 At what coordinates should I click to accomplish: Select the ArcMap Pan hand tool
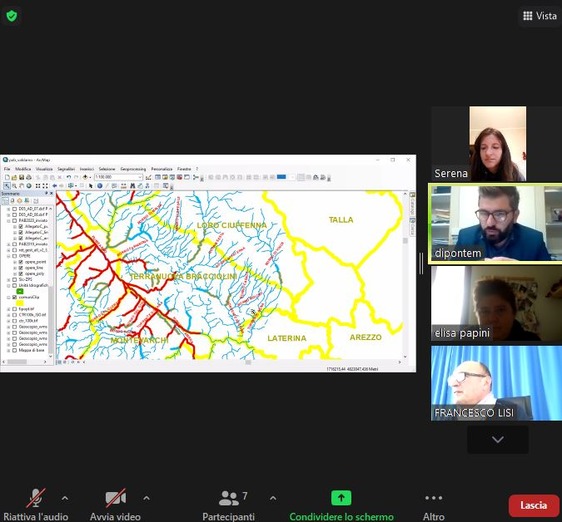(22, 186)
